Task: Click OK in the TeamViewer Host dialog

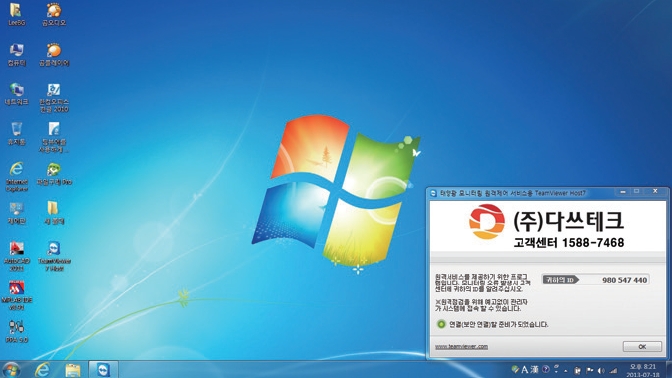Action: pyautogui.click(x=642, y=347)
